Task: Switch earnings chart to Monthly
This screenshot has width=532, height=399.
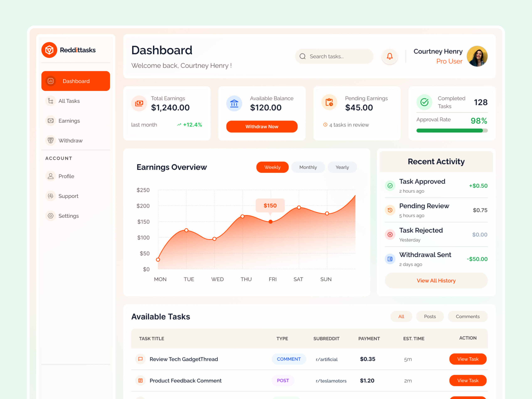Action: tap(308, 167)
